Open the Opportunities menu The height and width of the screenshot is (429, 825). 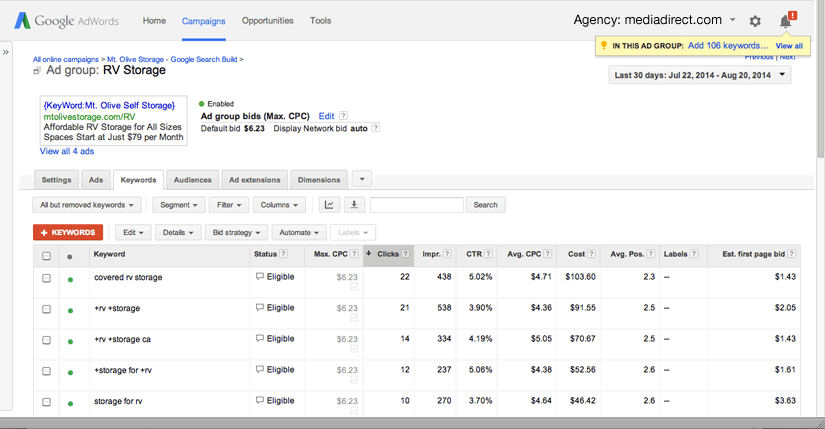267,21
